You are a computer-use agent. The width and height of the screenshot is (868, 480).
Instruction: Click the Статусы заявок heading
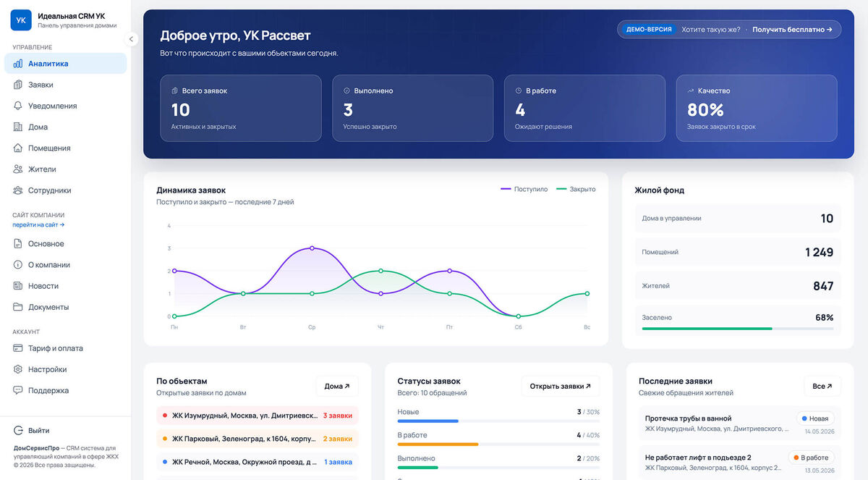click(429, 381)
